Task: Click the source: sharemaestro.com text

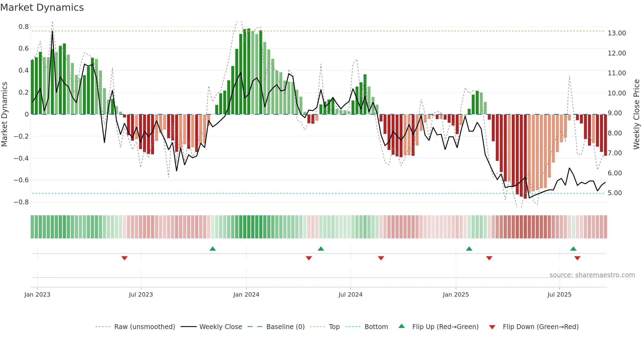Action: pyautogui.click(x=592, y=275)
